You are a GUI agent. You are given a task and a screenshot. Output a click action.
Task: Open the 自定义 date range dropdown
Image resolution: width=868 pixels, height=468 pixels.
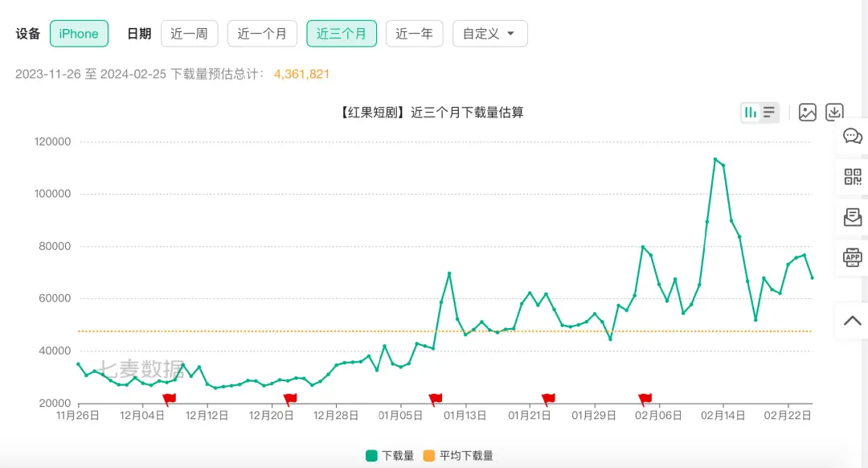point(490,34)
